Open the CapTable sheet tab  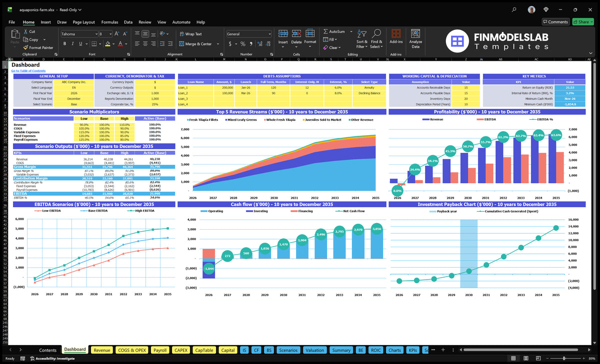(204, 350)
